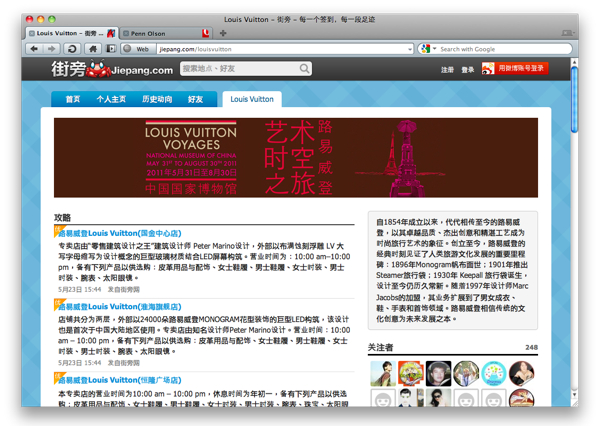Open the fifth follower's teal circle avatar

pyautogui.click(x=494, y=374)
